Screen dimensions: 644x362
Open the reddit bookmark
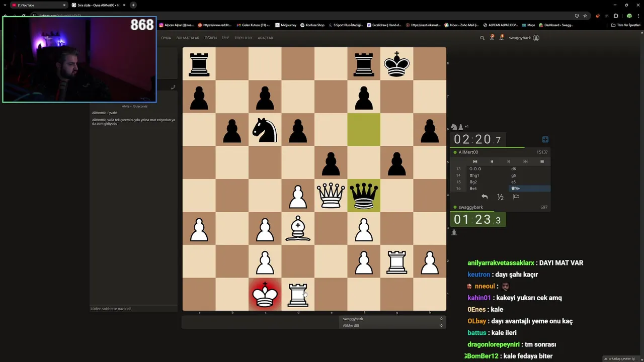[215, 25]
